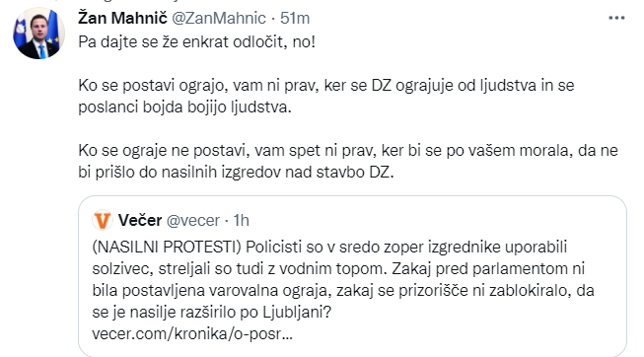Click the "(NASILNI PROTESTI)" text in the quote
Screen dimensions: 644x357
pyautogui.click(x=167, y=247)
